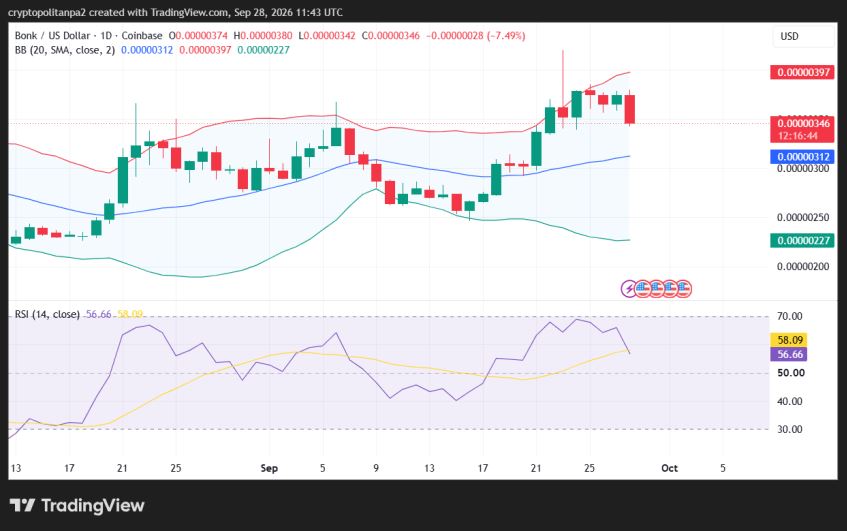Viewport: 847px width, 531px height.
Task: Click the cryptopolitanpa2 created with TradingView.com header
Action: click(175, 12)
